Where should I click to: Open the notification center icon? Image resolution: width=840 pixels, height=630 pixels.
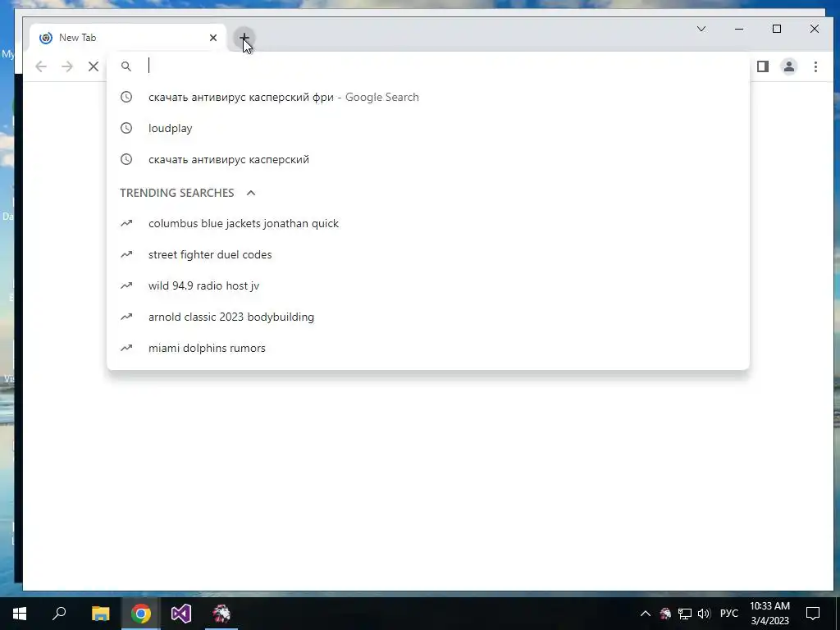[813, 614]
